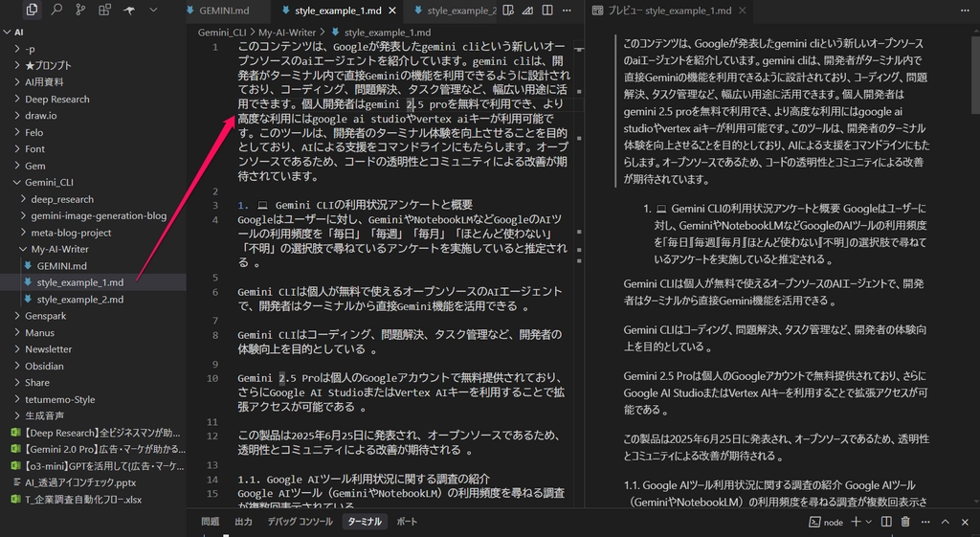Switch to the デバッグ コンソール panel tab
Screen dimensions: 980x537
[x=300, y=522]
